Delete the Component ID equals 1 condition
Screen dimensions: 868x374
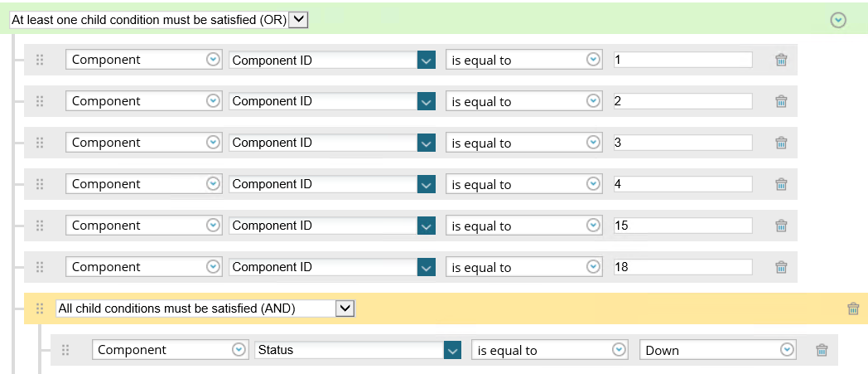pyautogui.click(x=780, y=60)
